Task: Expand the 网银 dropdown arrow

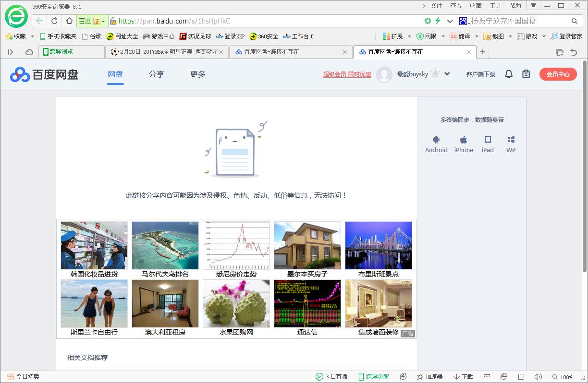Action: [442, 36]
